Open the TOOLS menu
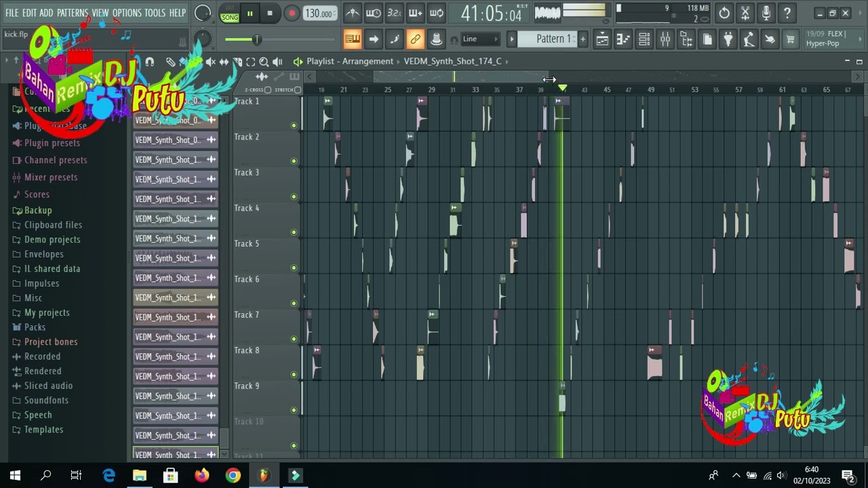The width and height of the screenshot is (868, 488). (155, 13)
